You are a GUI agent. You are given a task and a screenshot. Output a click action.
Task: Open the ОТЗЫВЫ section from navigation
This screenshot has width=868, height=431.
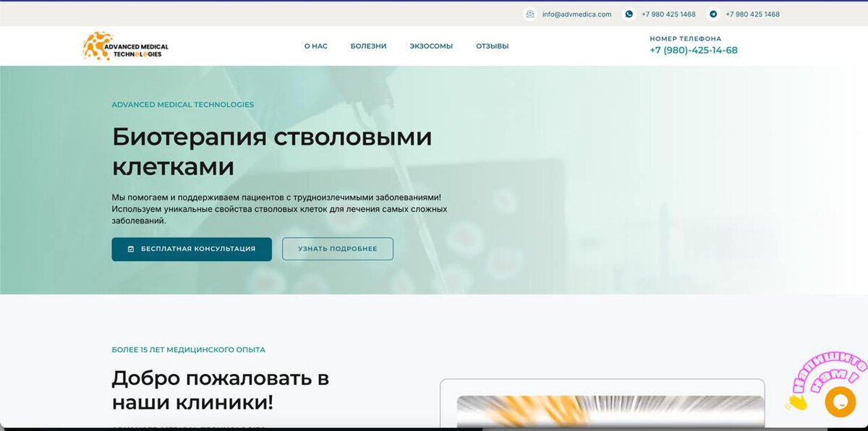pos(491,45)
